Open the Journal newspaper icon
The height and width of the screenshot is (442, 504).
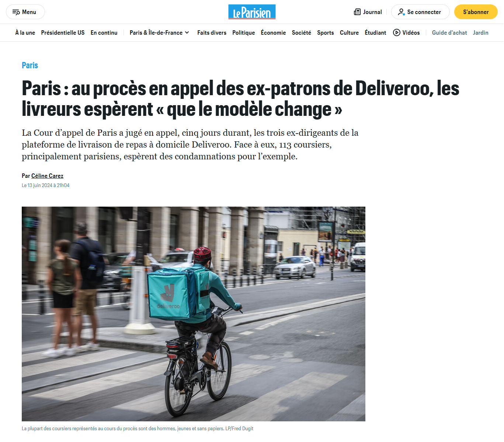coord(357,12)
